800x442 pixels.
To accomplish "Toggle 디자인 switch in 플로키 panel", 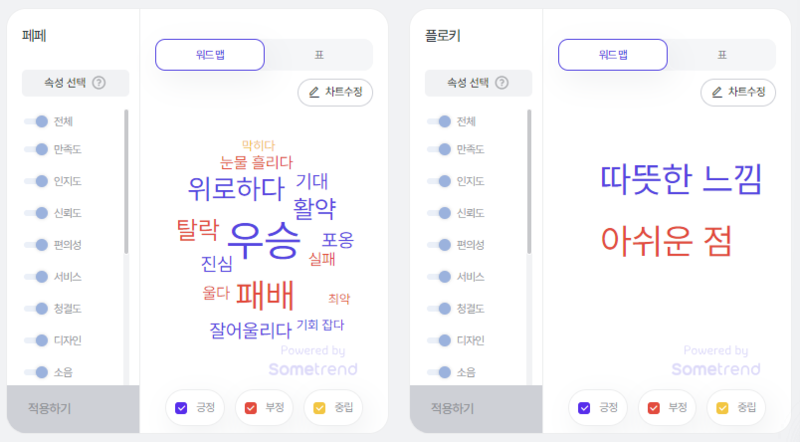I will pos(439,340).
